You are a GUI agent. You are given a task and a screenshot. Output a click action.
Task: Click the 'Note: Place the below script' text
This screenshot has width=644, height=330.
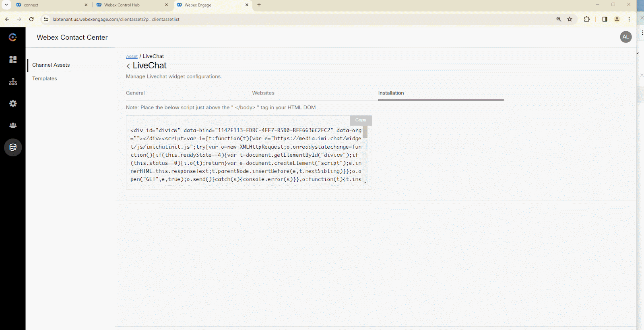click(221, 107)
